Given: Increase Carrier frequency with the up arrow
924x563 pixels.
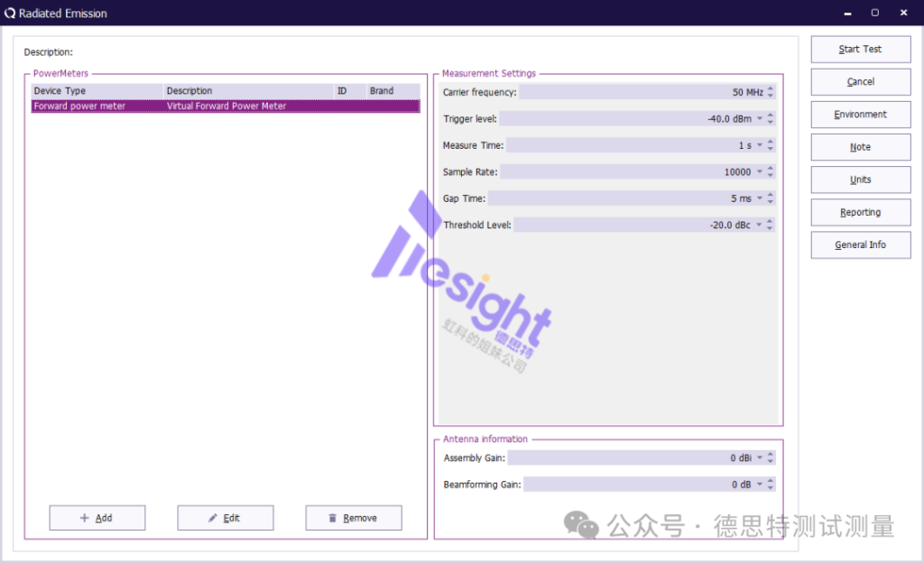Looking at the screenshot, I should tap(771, 88).
